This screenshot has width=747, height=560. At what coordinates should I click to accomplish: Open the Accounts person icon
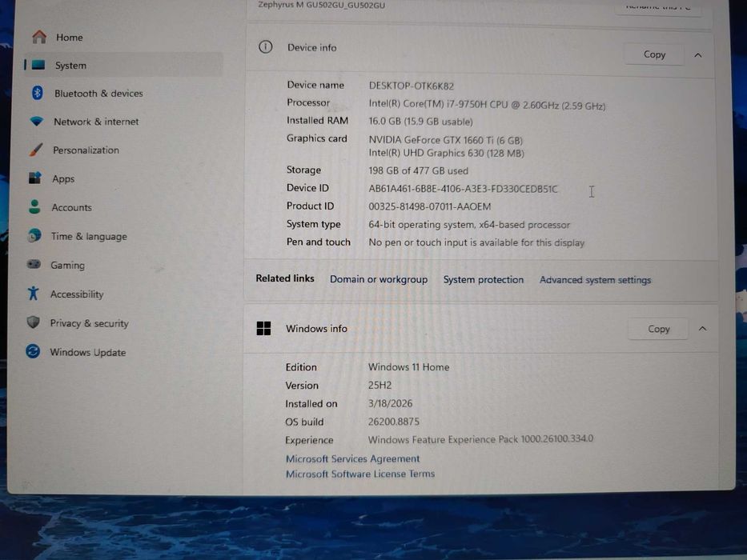34,206
